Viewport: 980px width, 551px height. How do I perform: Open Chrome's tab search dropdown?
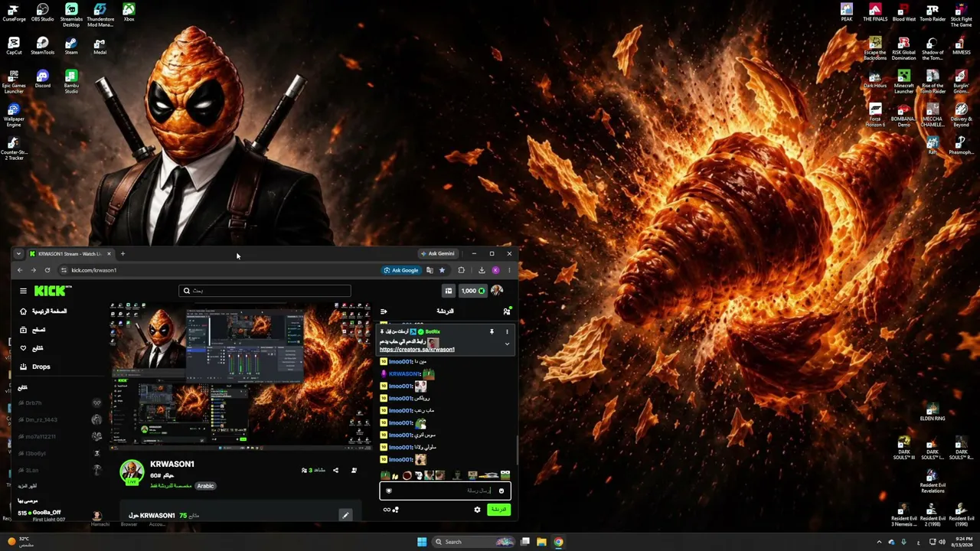click(18, 254)
